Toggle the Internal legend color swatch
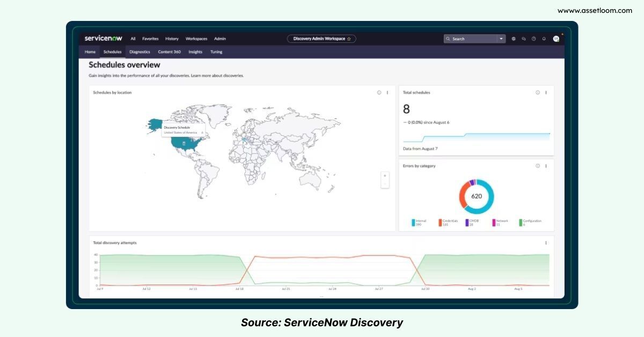The width and height of the screenshot is (644, 337). click(x=413, y=223)
